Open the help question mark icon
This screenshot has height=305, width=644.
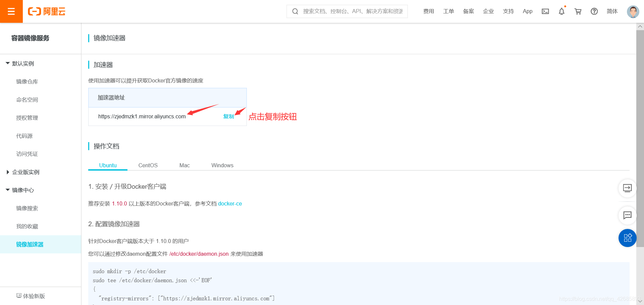pos(594,11)
